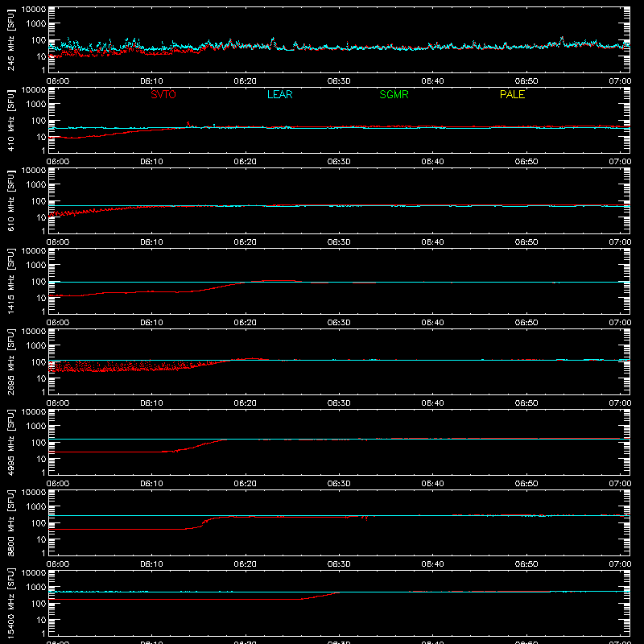Click the yellow PALE station legend label
The image size is (644, 644).
click(512, 94)
